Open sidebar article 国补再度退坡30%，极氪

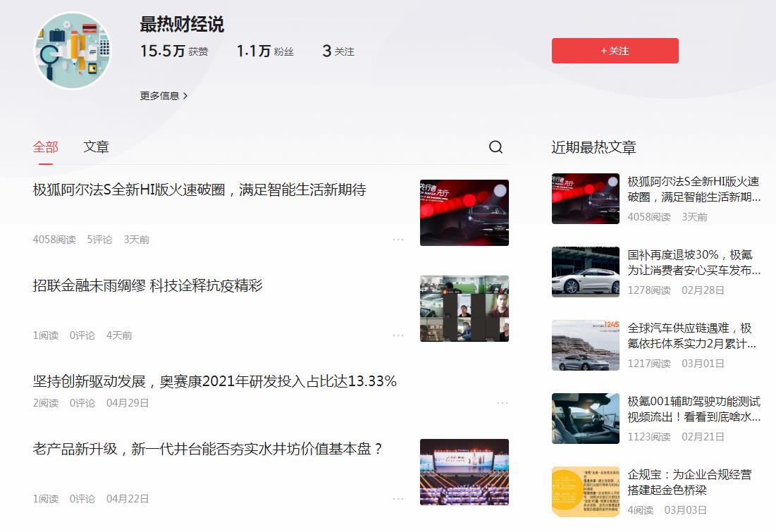pyautogui.click(x=694, y=262)
